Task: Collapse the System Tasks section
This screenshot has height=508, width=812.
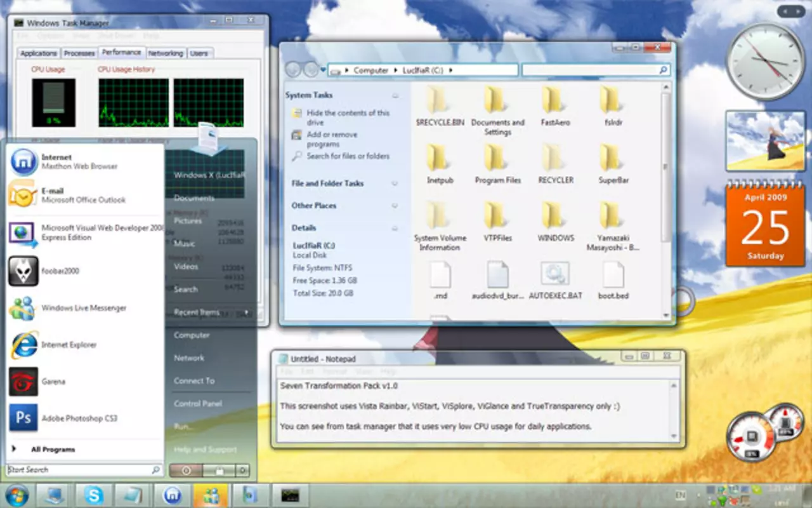Action: point(395,95)
